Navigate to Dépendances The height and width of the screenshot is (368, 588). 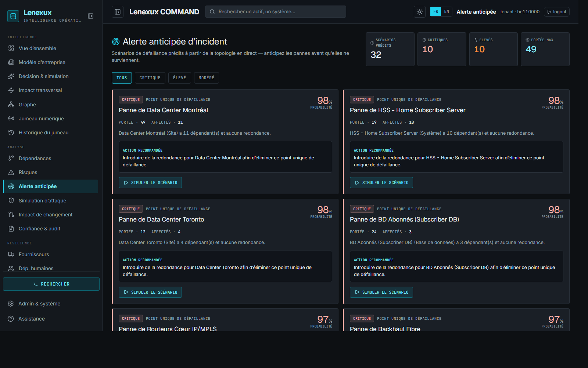[51, 158]
